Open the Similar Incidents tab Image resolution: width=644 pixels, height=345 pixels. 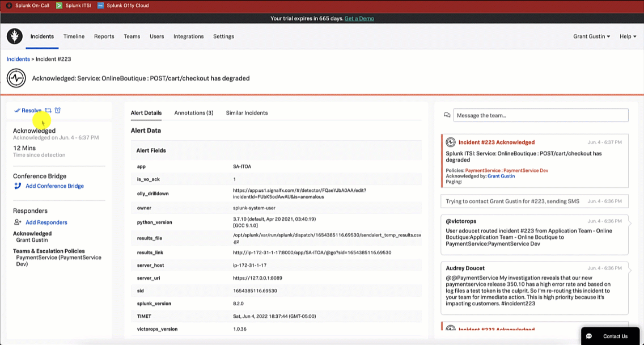pos(247,113)
